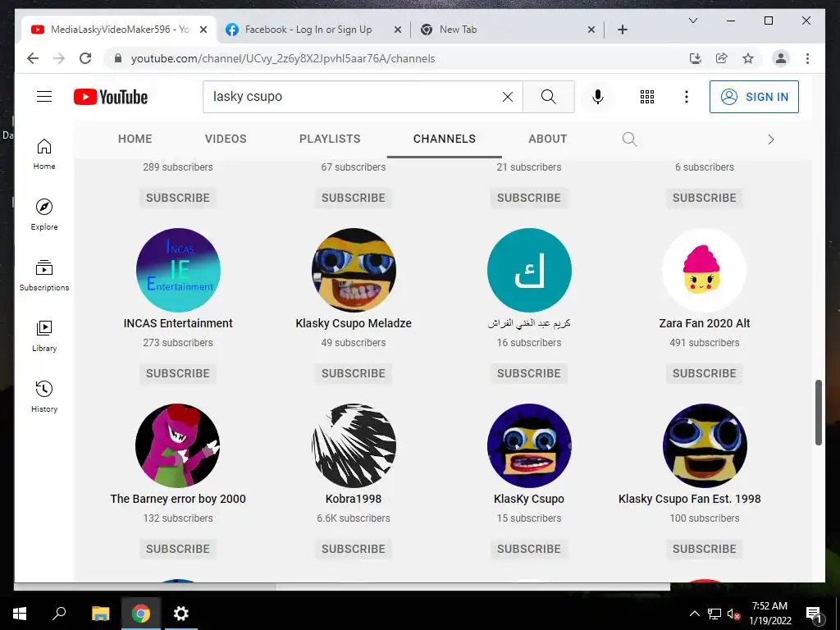Open Klasky Csupo Meladze avatar
This screenshot has width=840, height=630.
point(354,270)
